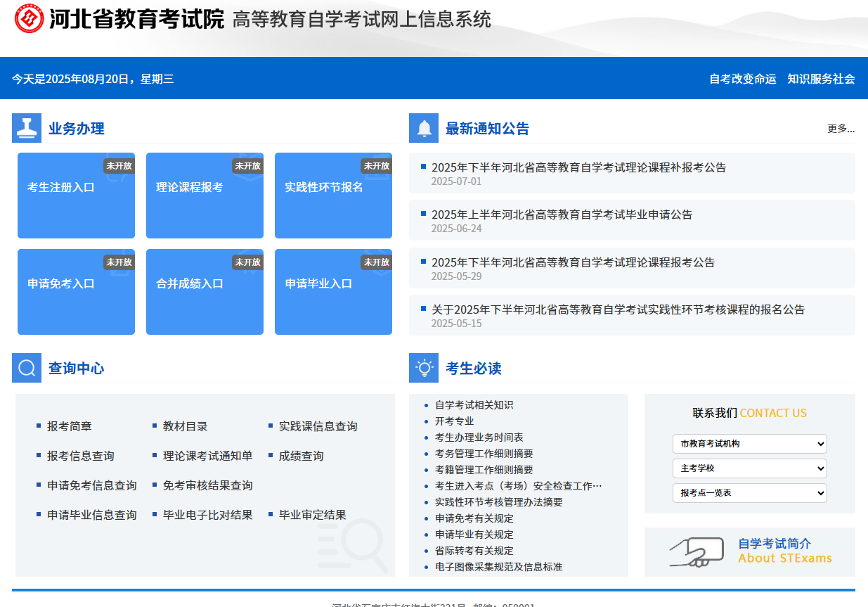Open the 自学考试相关知识 article

(474, 405)
